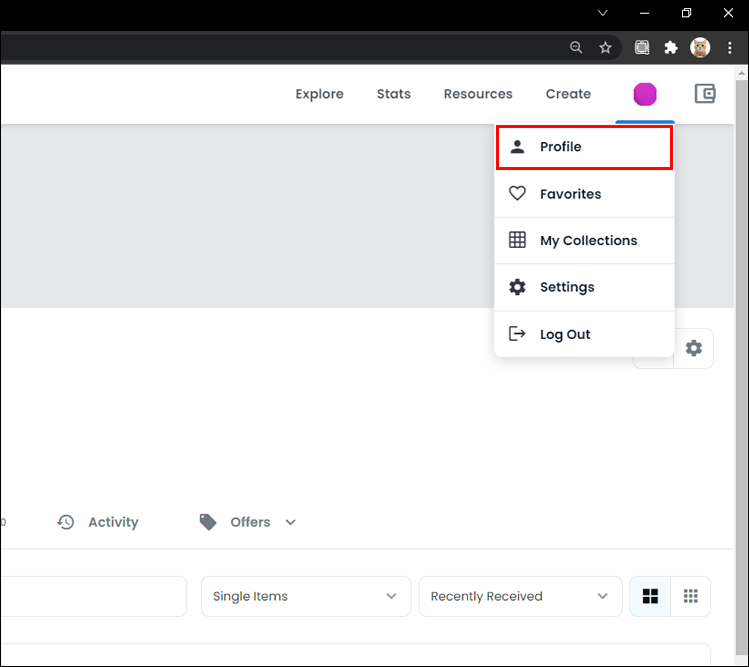Screen dimensions: 749x667
Task: Open the Explore navigation link
Action: click(x=319, y=94)
